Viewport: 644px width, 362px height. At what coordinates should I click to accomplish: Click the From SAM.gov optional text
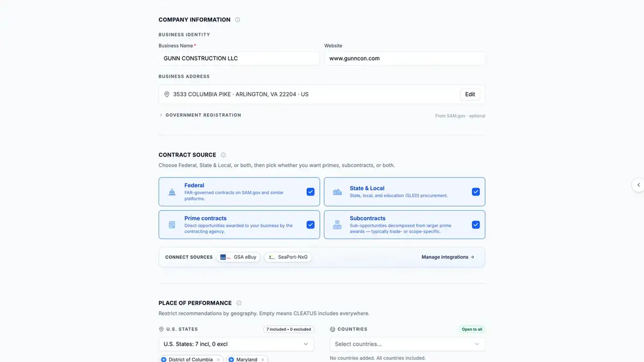pyautogui.click(x=460, y=116)
